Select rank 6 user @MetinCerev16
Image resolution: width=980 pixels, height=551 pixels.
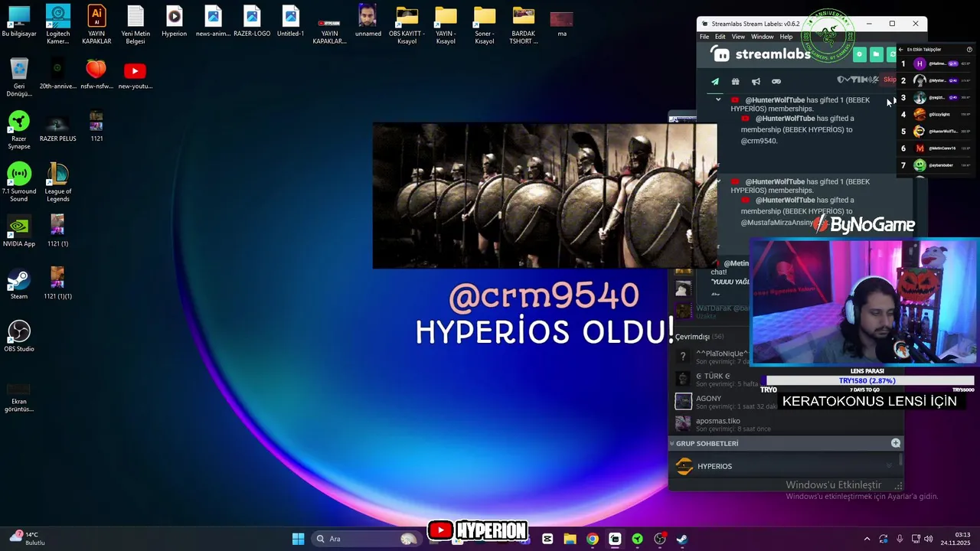pos(936,148)
